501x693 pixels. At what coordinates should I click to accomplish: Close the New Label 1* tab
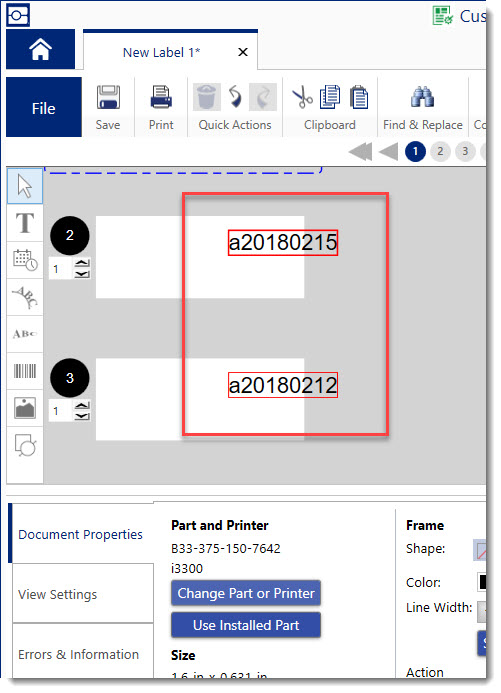pos(243,53)
